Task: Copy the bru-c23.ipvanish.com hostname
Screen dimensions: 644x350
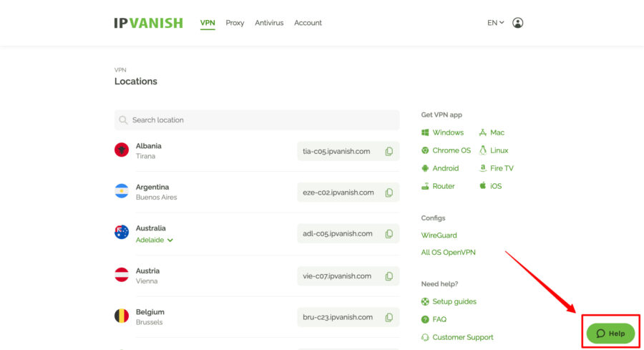Action: (x=389, y=317)
